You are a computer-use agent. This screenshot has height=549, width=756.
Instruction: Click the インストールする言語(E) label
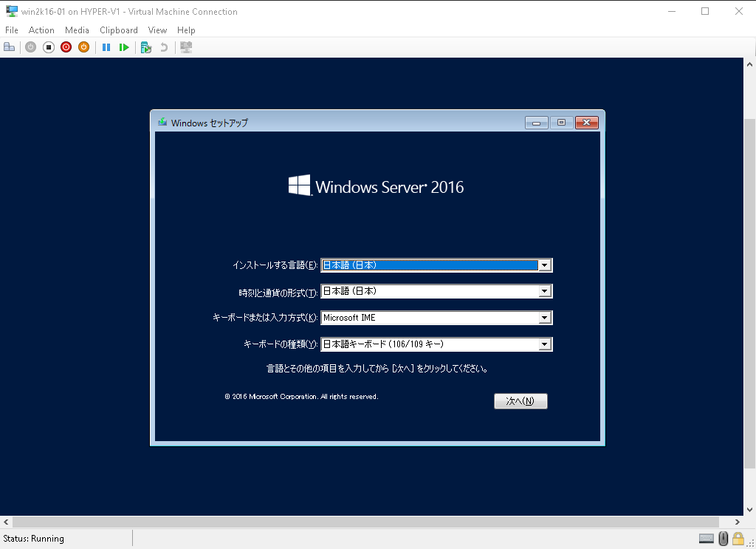click(x=275, y=265)
